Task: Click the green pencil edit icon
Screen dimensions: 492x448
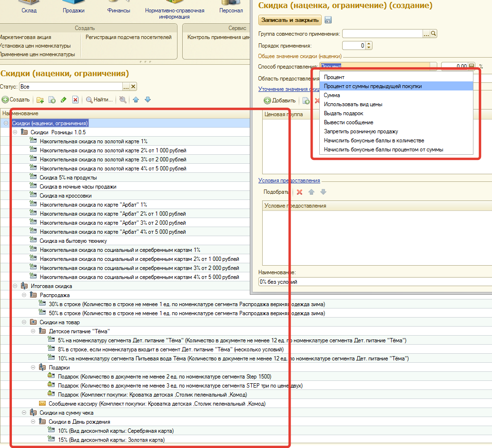Action: [63, 100]
